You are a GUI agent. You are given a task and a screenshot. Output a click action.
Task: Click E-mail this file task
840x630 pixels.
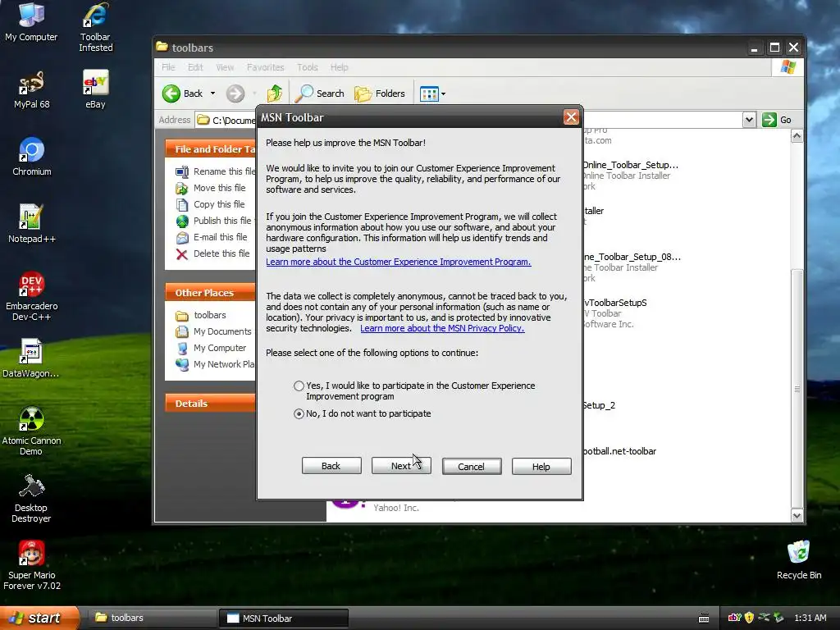tap(212, 237)
